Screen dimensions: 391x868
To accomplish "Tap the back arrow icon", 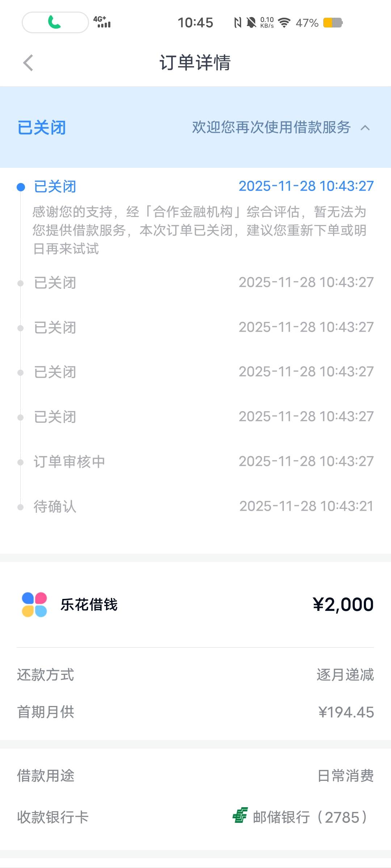I will 28,63.
